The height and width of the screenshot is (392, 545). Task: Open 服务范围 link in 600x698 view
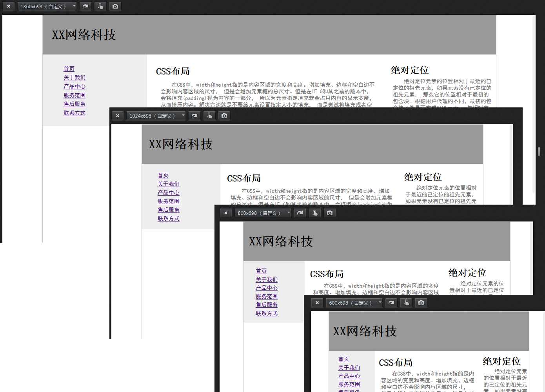(349, 384)
